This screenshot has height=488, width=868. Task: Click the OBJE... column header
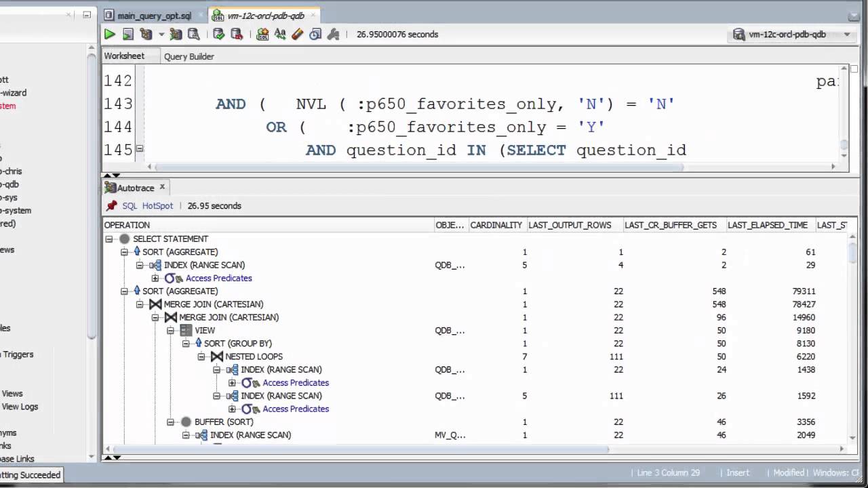450,225
